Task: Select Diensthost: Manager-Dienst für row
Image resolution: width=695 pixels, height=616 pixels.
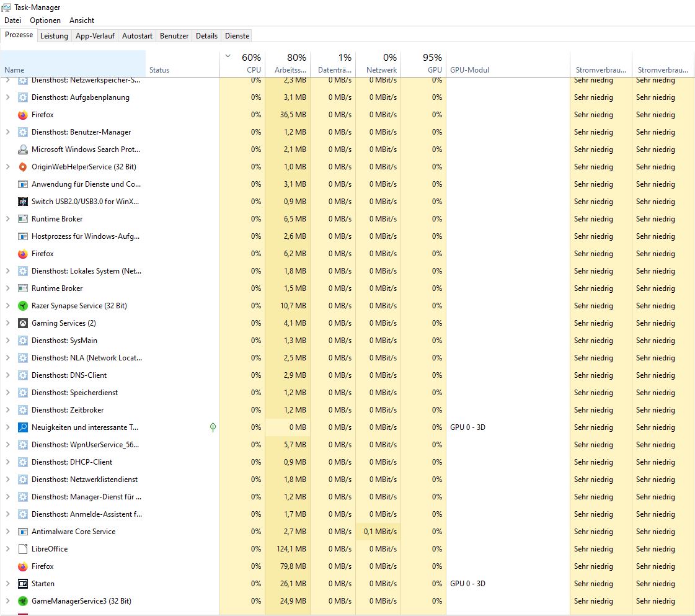Action: (x=347, y=497)
